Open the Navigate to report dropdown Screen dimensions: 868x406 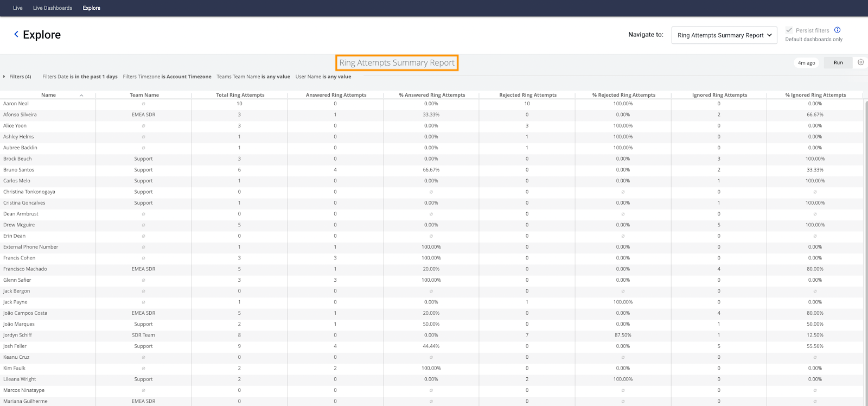(724, 35)
